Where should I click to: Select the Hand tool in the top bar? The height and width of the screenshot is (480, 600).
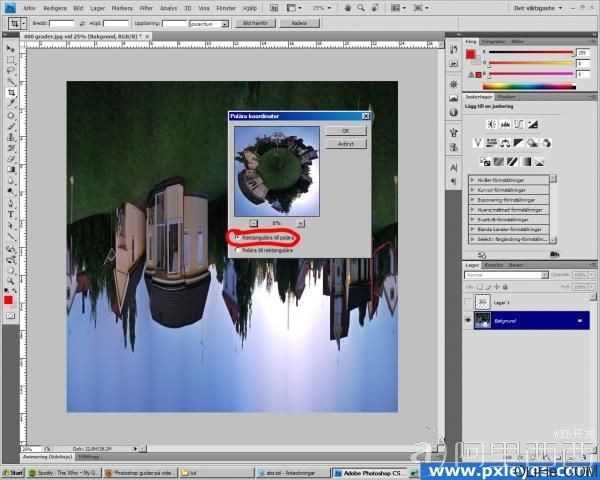coord(347,8)
